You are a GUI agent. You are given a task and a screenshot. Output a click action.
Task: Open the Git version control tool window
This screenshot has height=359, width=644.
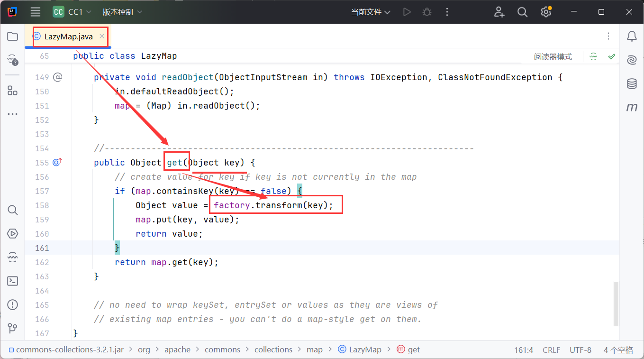click(13, 328)
